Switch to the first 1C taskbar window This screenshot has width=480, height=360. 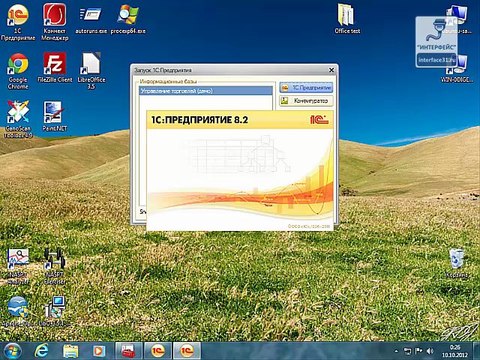tap(158, 351)
